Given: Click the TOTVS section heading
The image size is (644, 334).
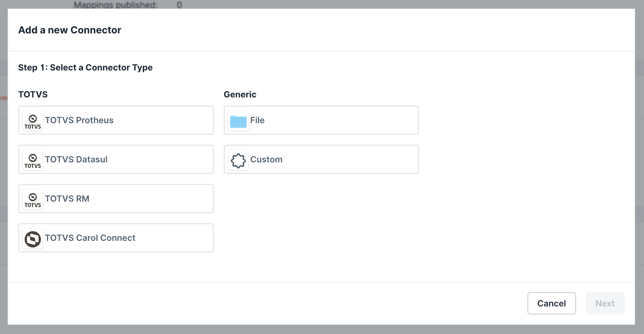Looking at the screenshot, I should tap(33, 94).
